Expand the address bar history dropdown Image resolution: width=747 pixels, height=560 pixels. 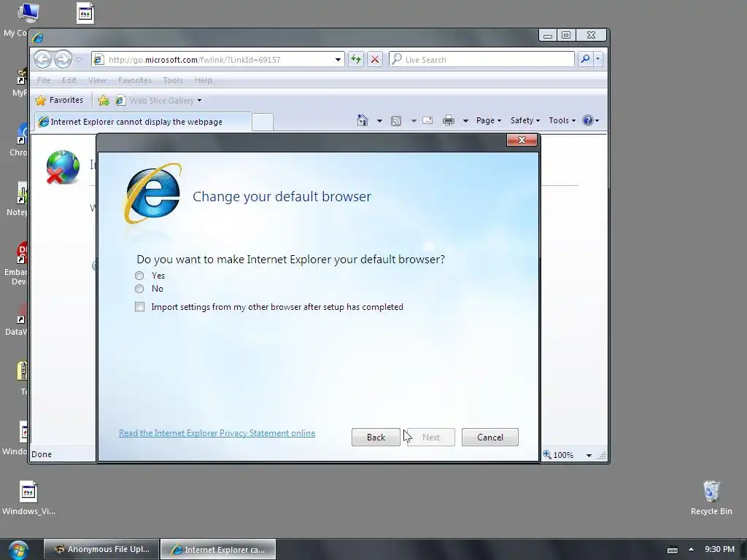click(x=338, y=60)
